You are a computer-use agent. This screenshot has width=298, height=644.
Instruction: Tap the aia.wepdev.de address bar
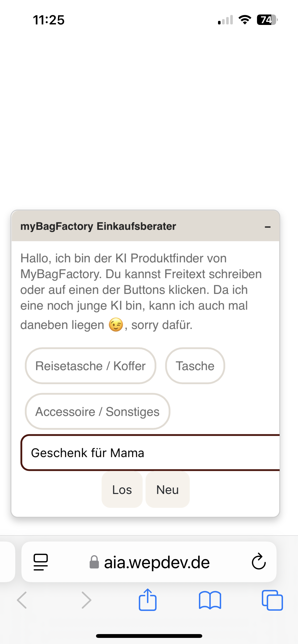coord(157,562)
